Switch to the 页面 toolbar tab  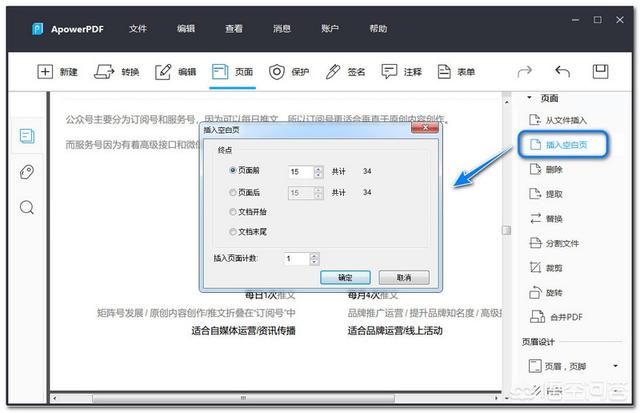pyautogui.click(x=233, y=72)
